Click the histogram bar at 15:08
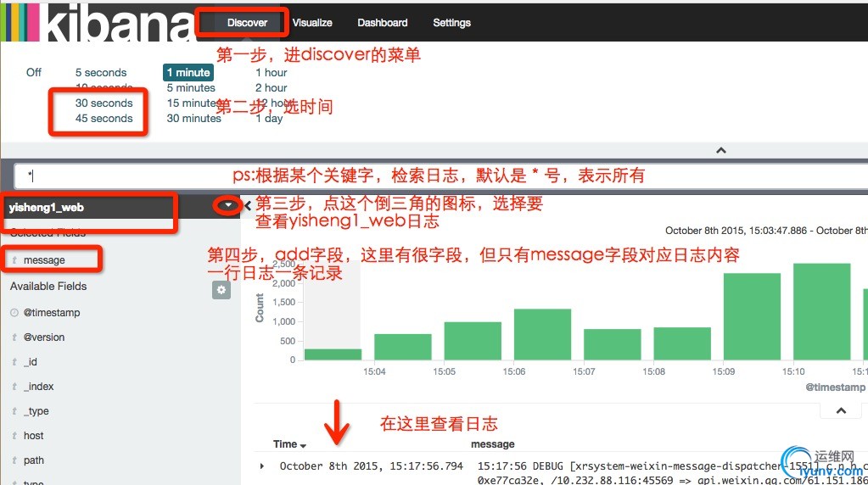 click(682, 343)
